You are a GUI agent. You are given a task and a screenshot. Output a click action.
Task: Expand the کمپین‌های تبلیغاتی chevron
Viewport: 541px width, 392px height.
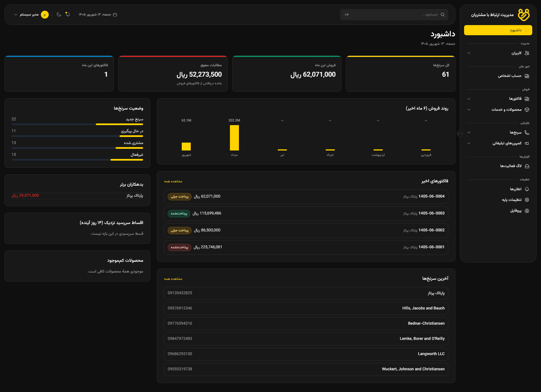pos(469,143)
